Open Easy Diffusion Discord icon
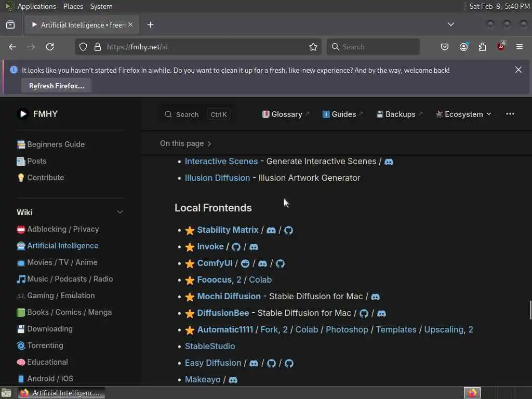 254,363
